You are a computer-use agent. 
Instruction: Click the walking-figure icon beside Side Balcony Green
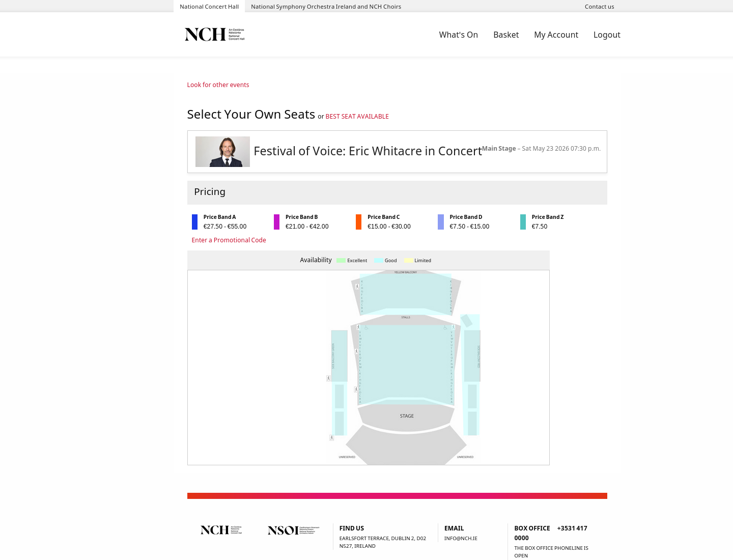coord(328,378)
